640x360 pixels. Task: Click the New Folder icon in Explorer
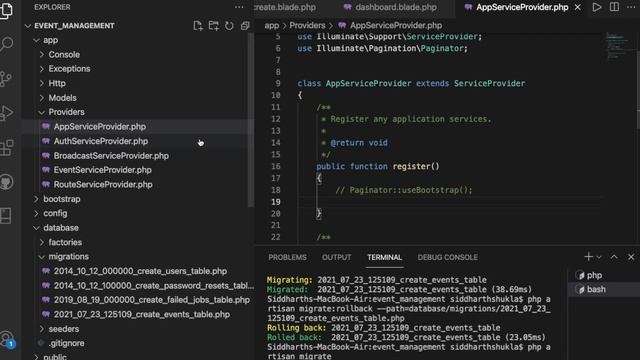click(213, 26)
